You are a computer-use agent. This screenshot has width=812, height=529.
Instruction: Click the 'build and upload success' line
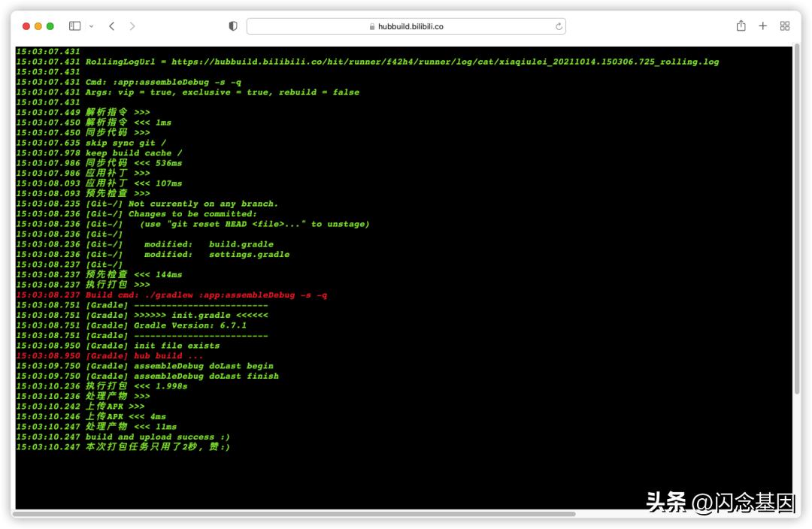157,437
